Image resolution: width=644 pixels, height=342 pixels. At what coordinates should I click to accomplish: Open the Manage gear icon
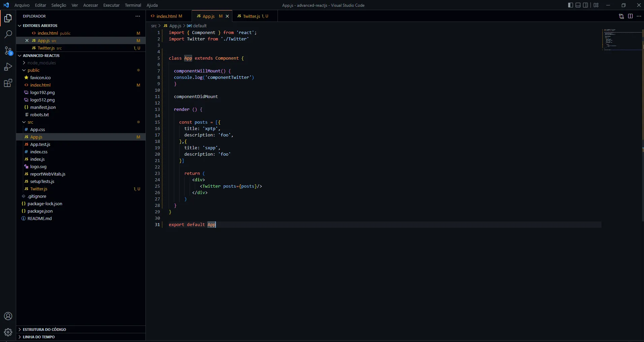[x=8, y=332]
